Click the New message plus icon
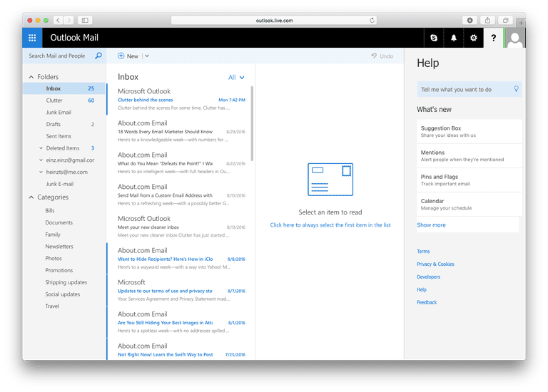This screenshot has width=548, height=392. tap(121, 56)
